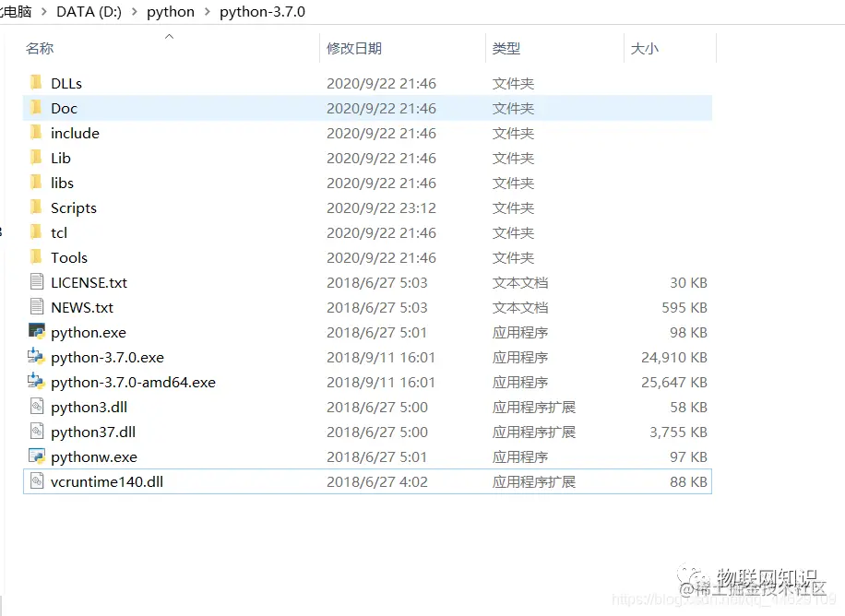Click the python37.dll file name
The width and height of the screenshot is (845, 616).
coord(93,432)
